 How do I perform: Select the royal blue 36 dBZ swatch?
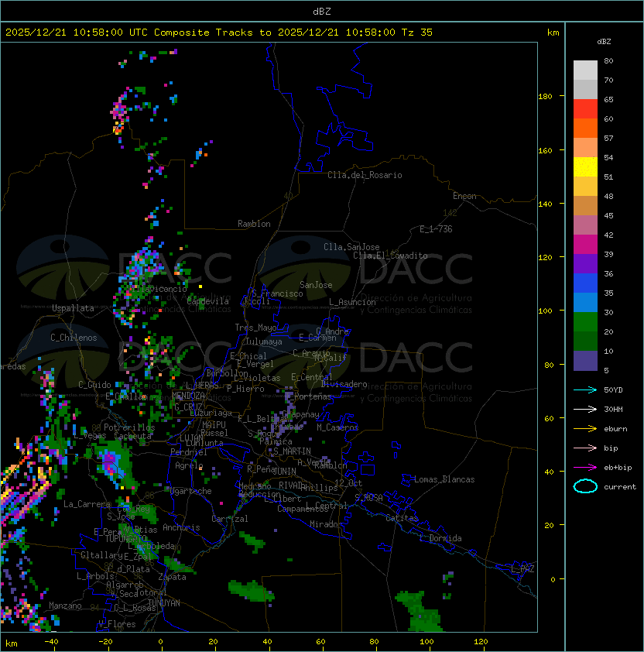pos(585,283)
